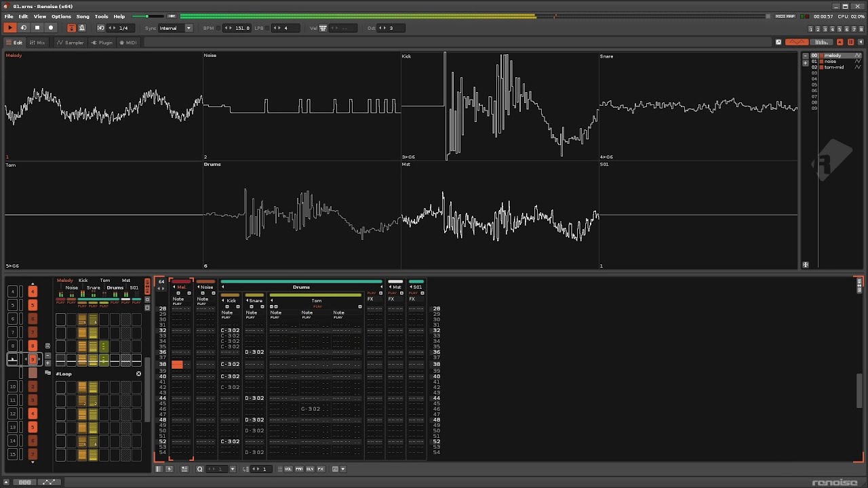
Task: Detach scopes with the arrow icon
Action: (x=778, y=42)
